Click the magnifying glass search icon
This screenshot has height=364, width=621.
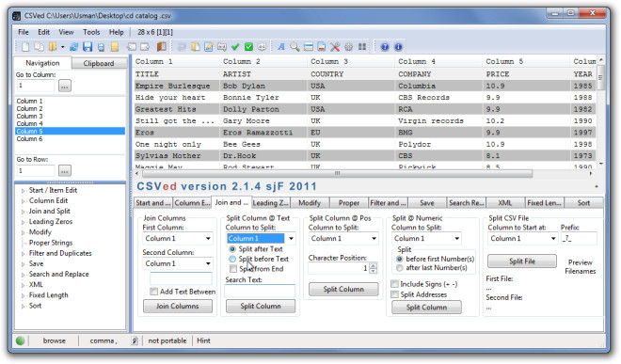[x=295, y=47]
